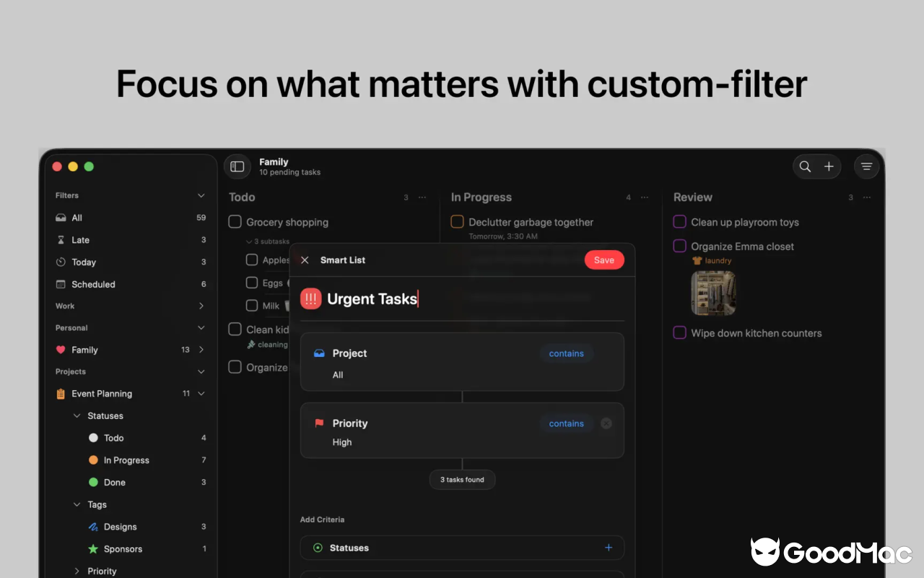Screen dimensions: 924x578
Task: Expand the Priority tree group
Action: point(77,571)
